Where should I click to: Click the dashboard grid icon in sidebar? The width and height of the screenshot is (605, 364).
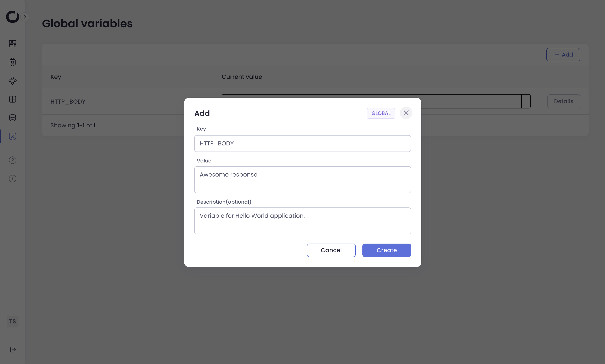tap(13, 44)
